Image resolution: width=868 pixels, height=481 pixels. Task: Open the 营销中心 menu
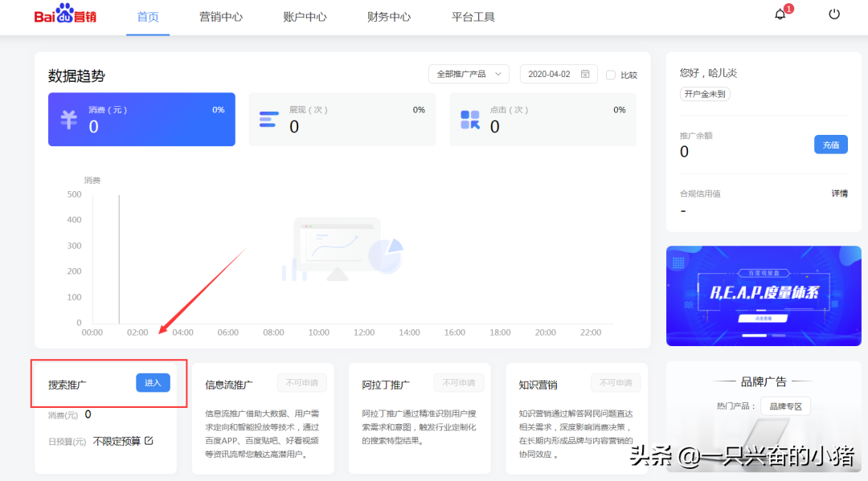coord(221,17)
